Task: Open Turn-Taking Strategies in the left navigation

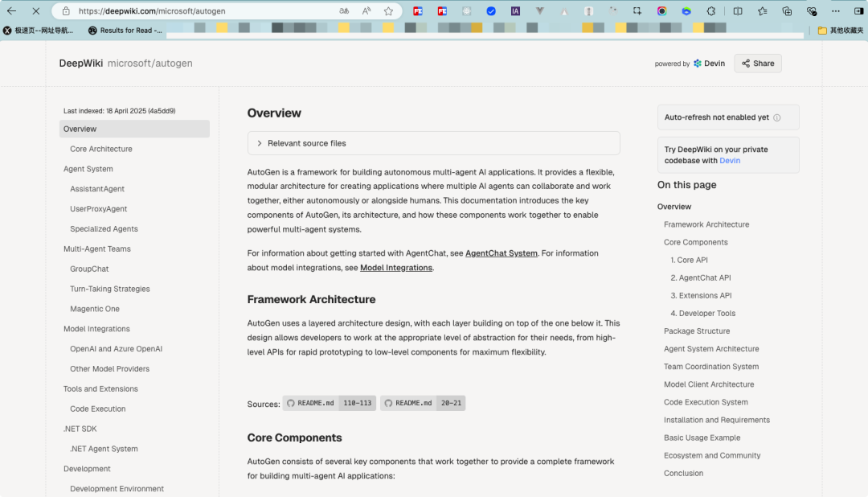Action: pyautogui.click(x=110, y=289)
